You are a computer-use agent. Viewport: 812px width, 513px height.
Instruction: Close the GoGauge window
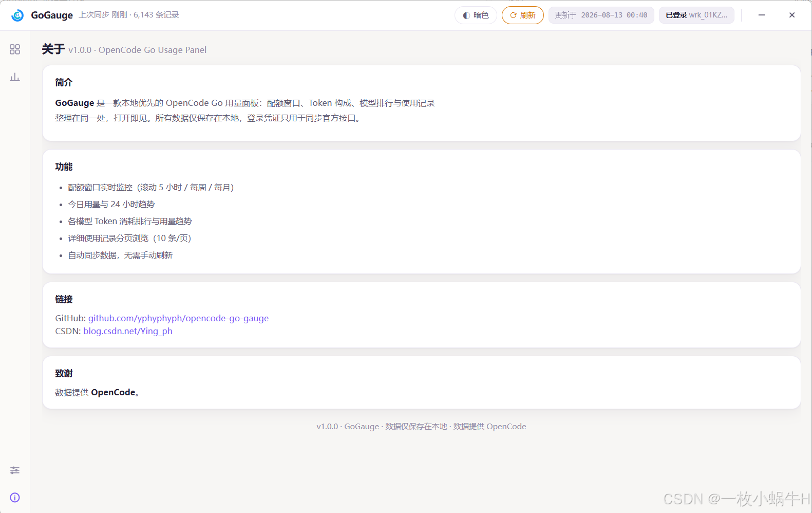[792, 15]
